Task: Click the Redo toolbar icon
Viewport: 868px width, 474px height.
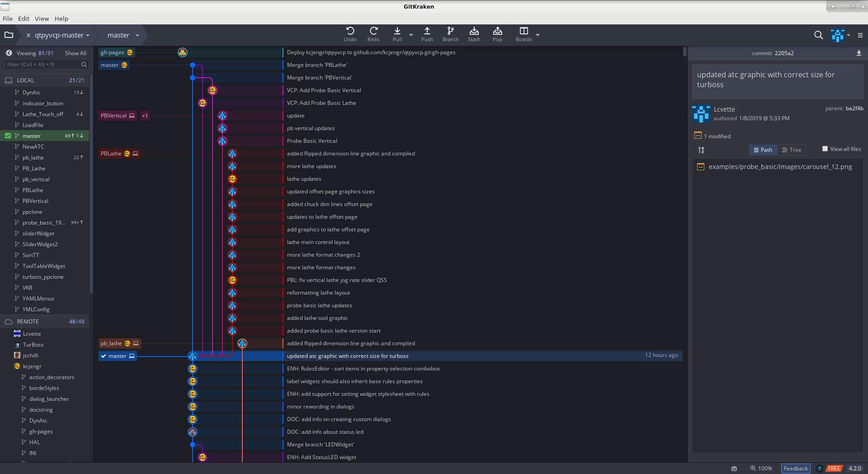Action: tap(373, 34)
